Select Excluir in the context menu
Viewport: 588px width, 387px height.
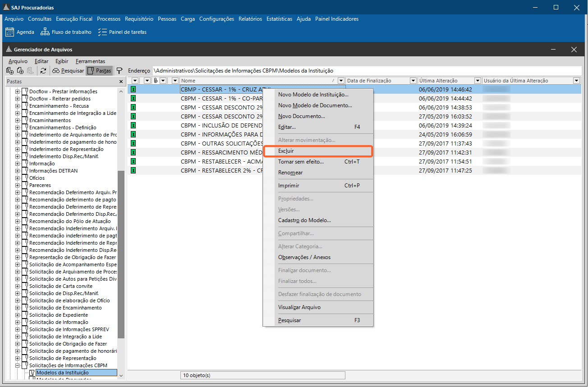pyautogui.click(x=286, y=151)
